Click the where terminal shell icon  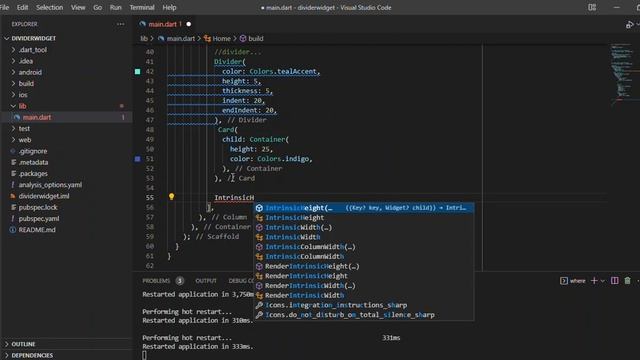tap(564, 281)
